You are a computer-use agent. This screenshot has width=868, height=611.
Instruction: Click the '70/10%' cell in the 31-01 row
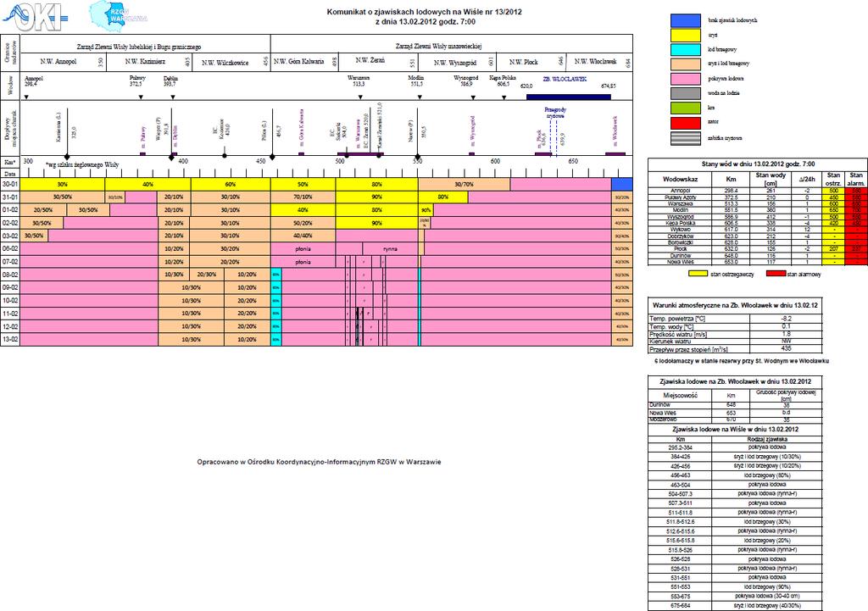[303, 197]
